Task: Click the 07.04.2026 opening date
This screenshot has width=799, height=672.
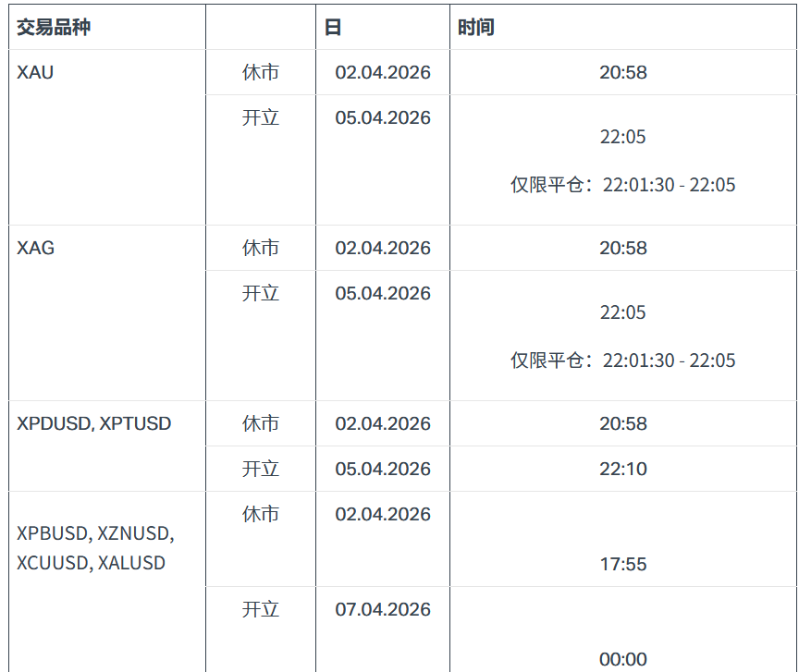Action: click(x=383, y=609)
